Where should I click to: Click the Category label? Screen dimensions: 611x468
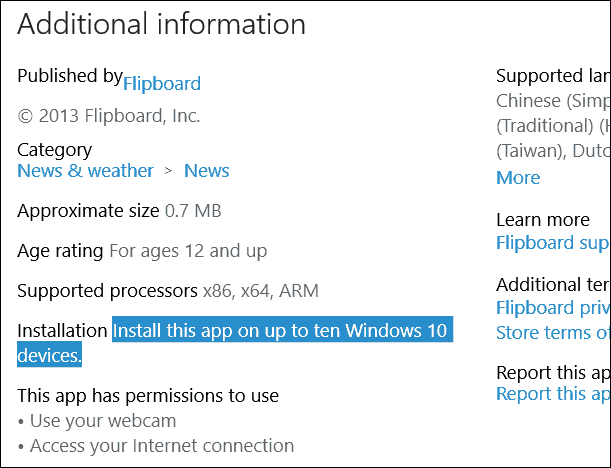click(x=55, y=150)
